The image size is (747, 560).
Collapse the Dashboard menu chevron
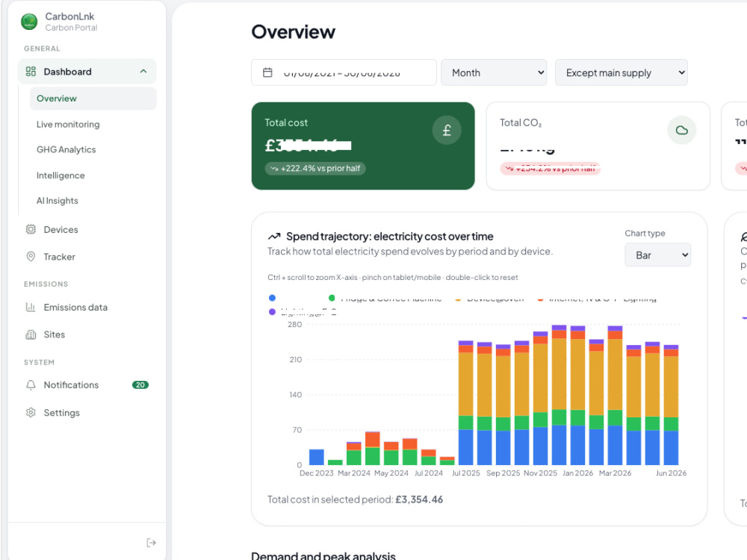(x=143, y=72)
